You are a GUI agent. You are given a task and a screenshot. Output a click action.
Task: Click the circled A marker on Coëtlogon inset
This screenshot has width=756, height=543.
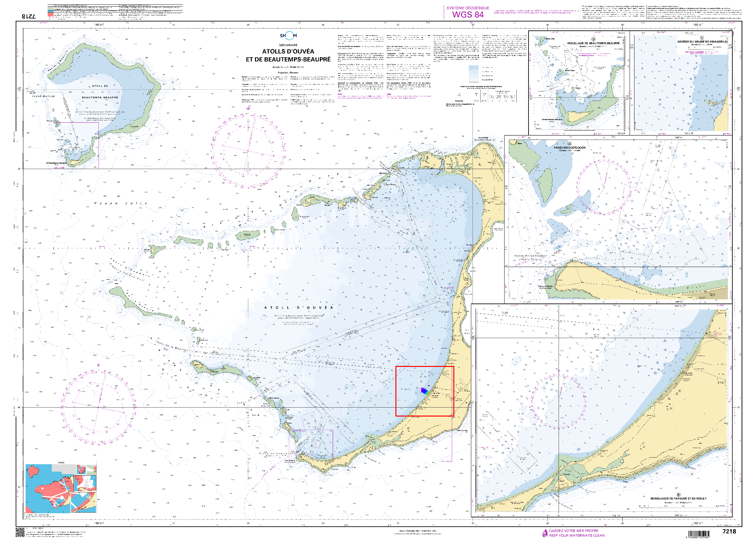[x=569, y=144]
